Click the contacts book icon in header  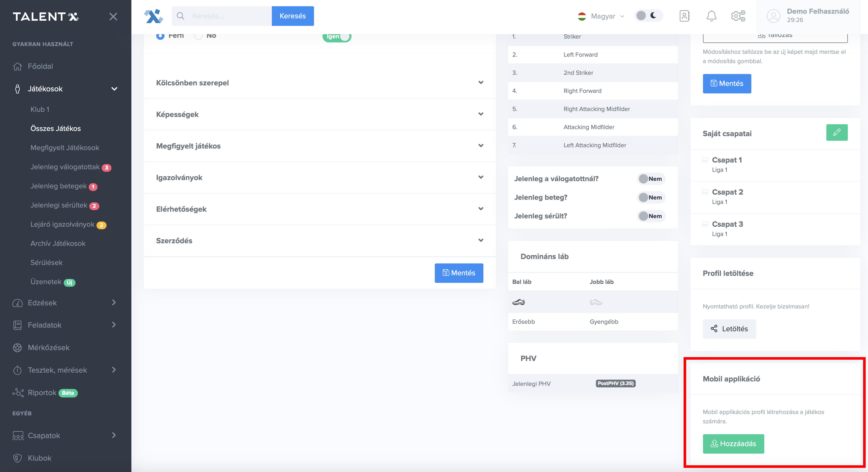[684, 16]
